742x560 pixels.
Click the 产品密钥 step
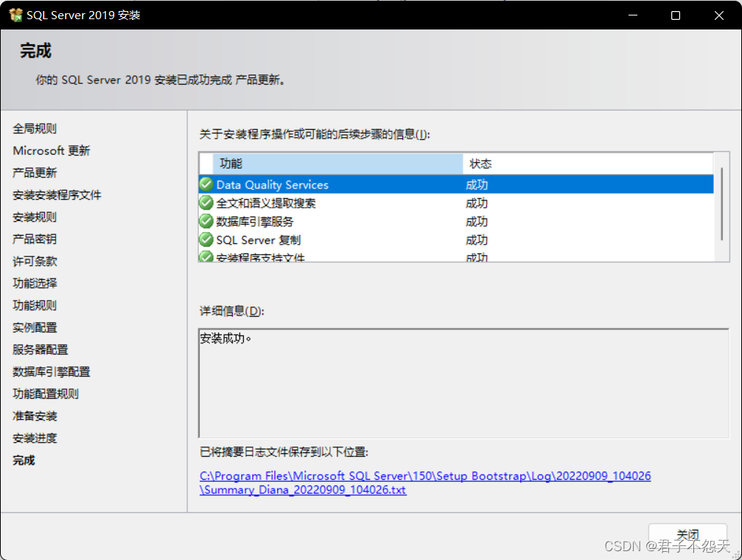point(35,239)
